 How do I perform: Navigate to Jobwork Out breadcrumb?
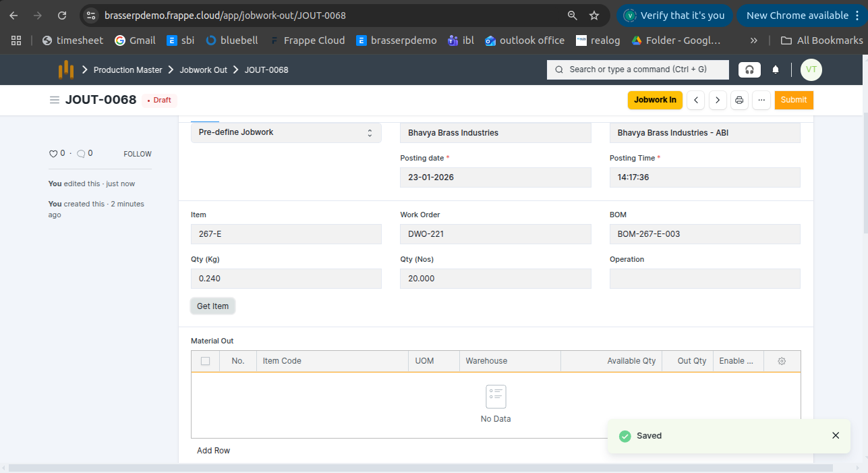(x=204, y=69)
